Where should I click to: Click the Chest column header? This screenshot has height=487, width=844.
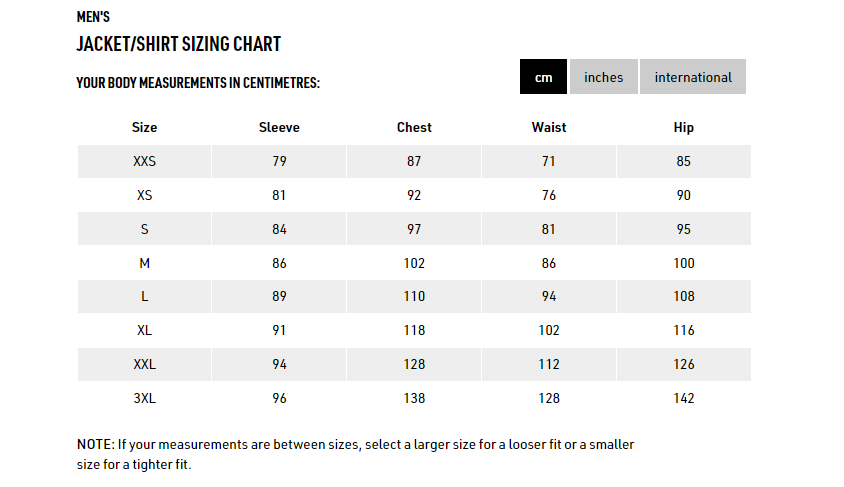point(414,128)
